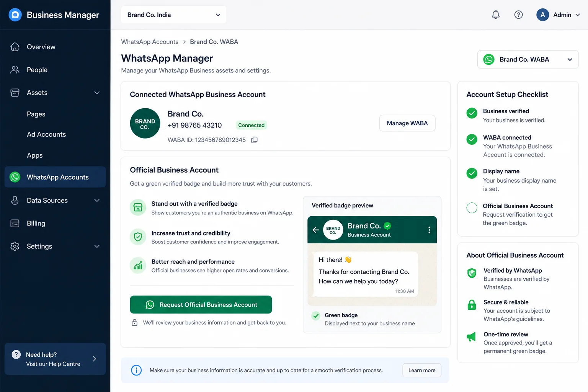This screenshot has height=392, width=588.
Task: Click the chart reach and performance icon
Action: (138, 265)
